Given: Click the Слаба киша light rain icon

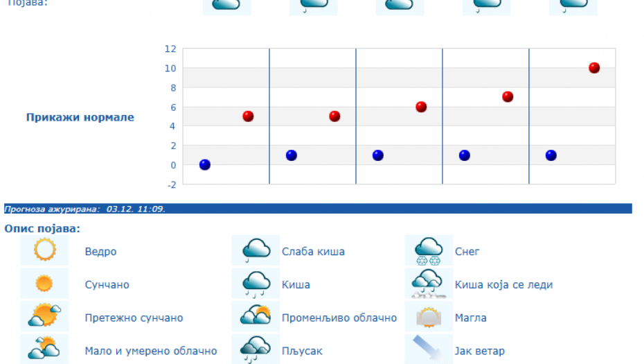Looking at the screenshot, I should [x=256, y=250].
